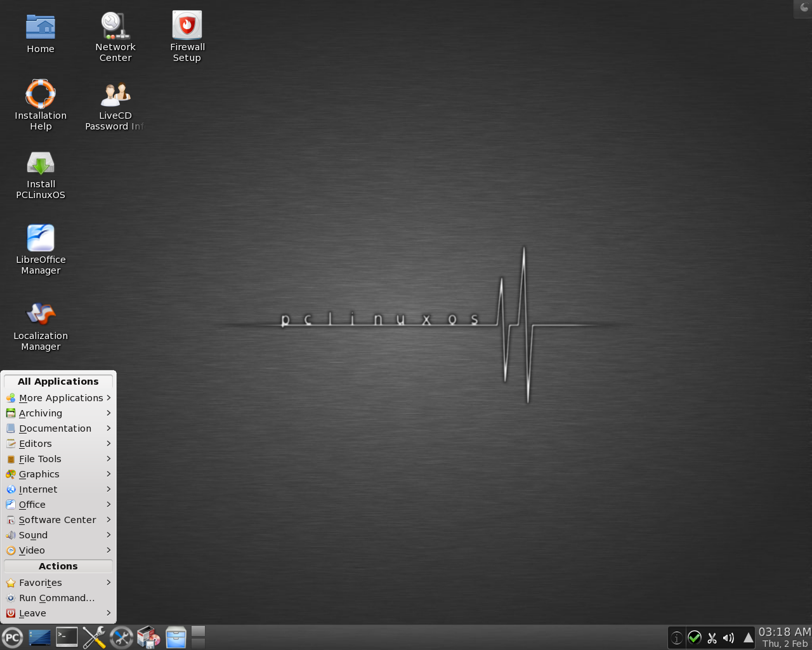Open the scissors clipboard tray icon

point(712,639)
